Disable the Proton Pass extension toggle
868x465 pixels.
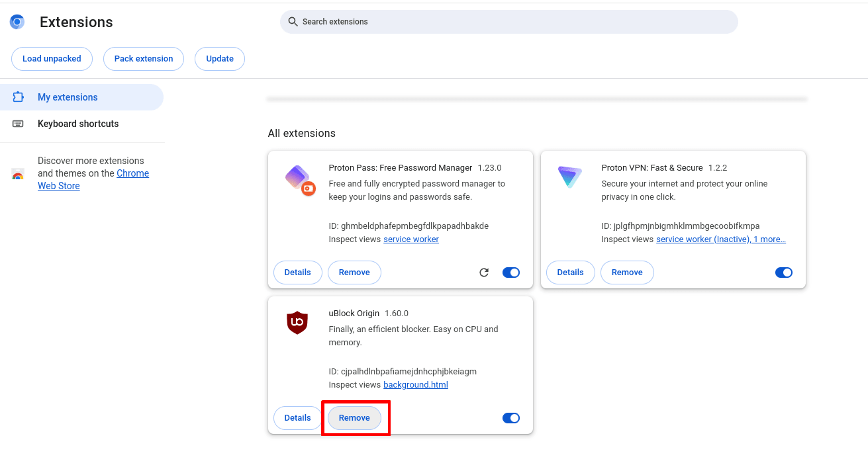point(511,273)
